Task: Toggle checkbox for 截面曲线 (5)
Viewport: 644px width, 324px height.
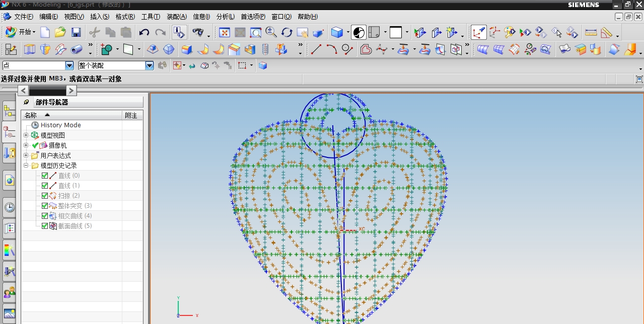Action: (x=45, y=226)
